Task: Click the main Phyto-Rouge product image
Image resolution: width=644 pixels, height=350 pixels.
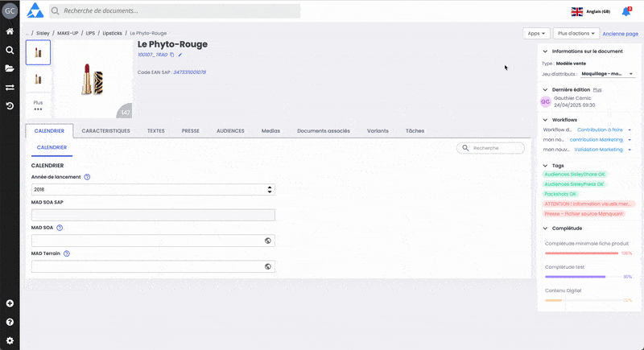Action: tap(93, 79)
